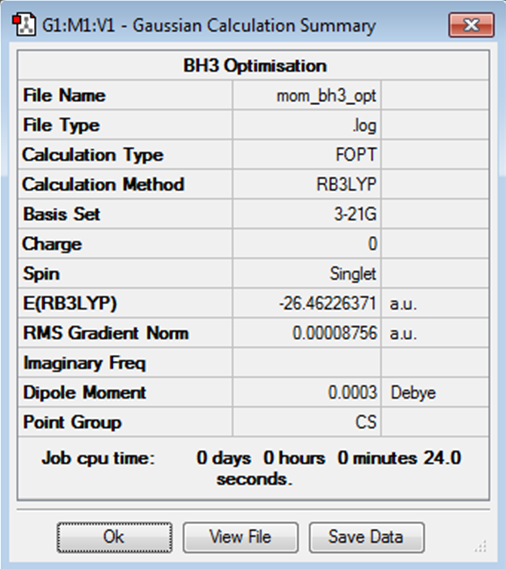Select the BH3 Optimisation title header

pos(254,66)
